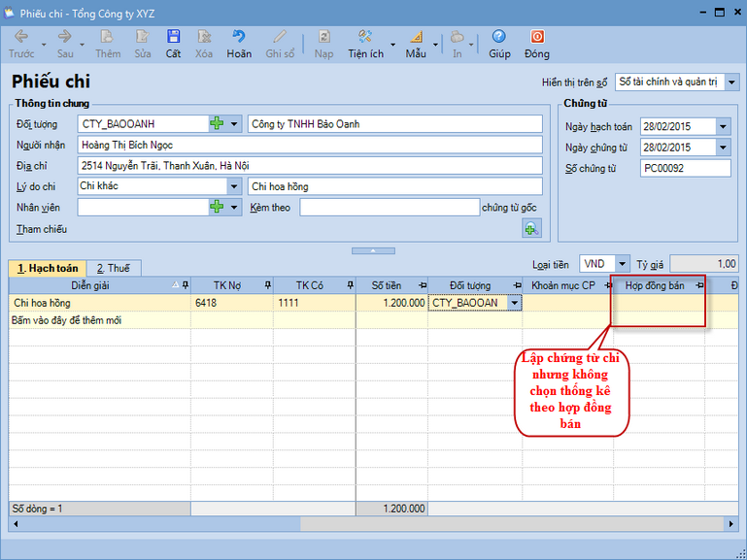Viewport: 747px width, 560px height.
Task: Switch to 2. Thuế tab
Action: (x=114, y=268)
